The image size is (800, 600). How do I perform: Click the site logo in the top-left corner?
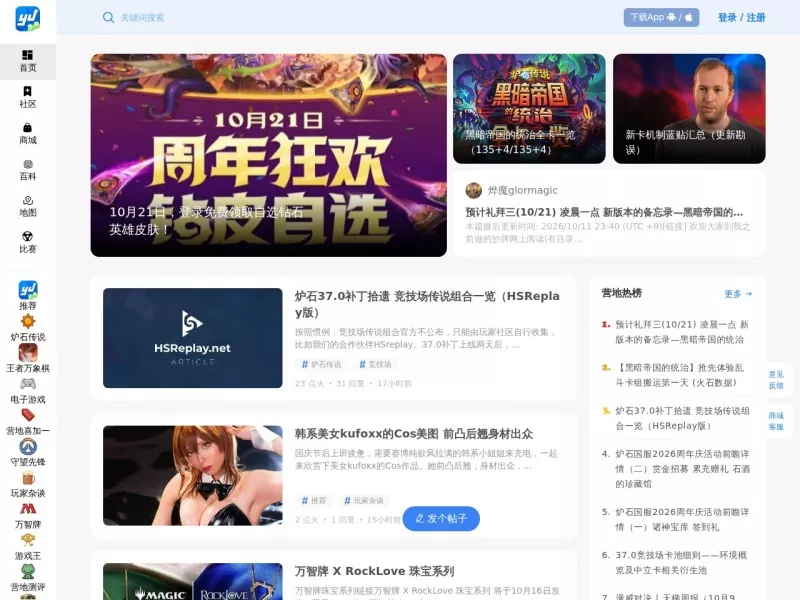28,18
